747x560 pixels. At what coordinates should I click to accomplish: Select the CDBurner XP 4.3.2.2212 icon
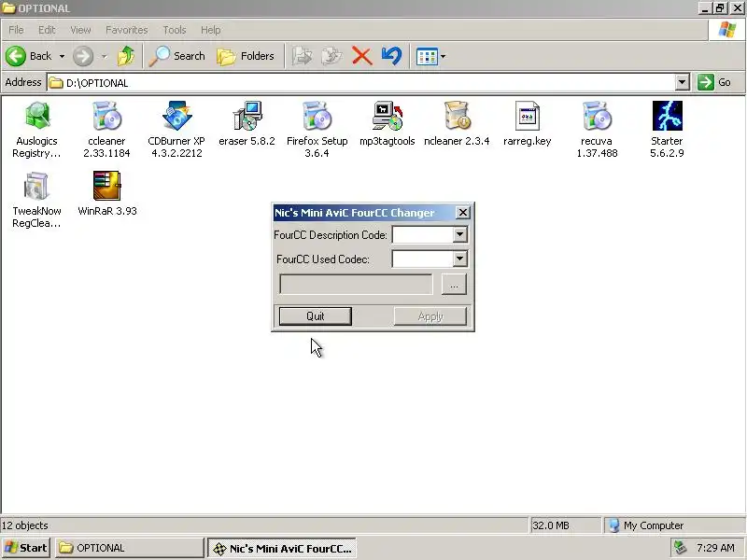coord(176,116)
